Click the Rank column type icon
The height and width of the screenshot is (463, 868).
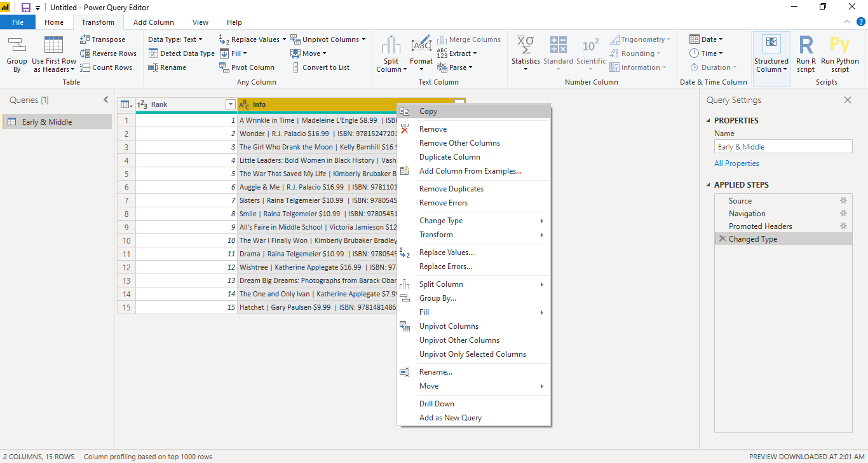(x=142, y=104)
